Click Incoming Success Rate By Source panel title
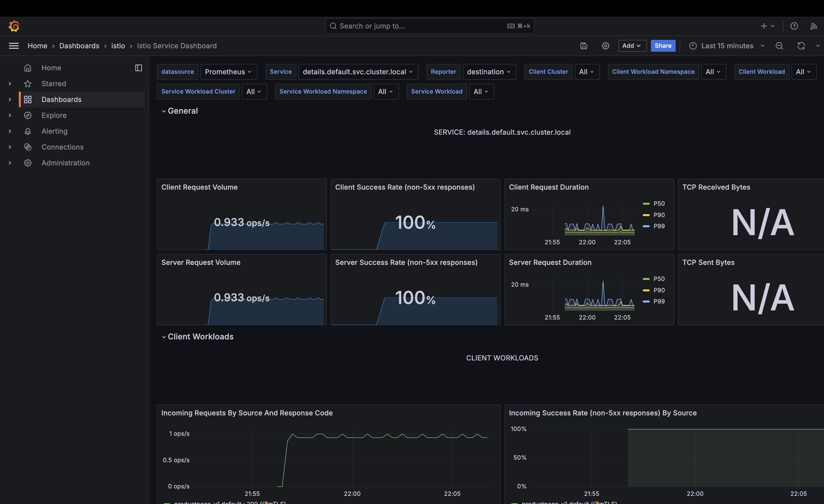Viewport: 824px width, 504px height. (x=603, y=413)
